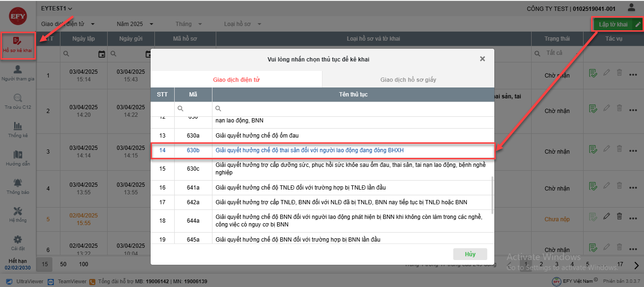Open the EYTEST1 account dropdown
The image size is (644, 287).
(57, 9)
